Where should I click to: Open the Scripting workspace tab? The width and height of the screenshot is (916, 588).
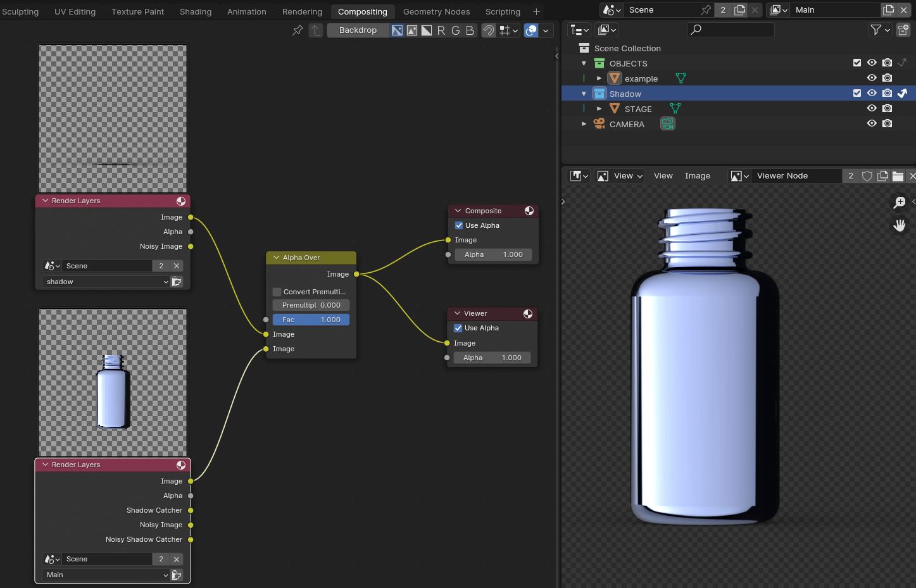click(503, 11)
